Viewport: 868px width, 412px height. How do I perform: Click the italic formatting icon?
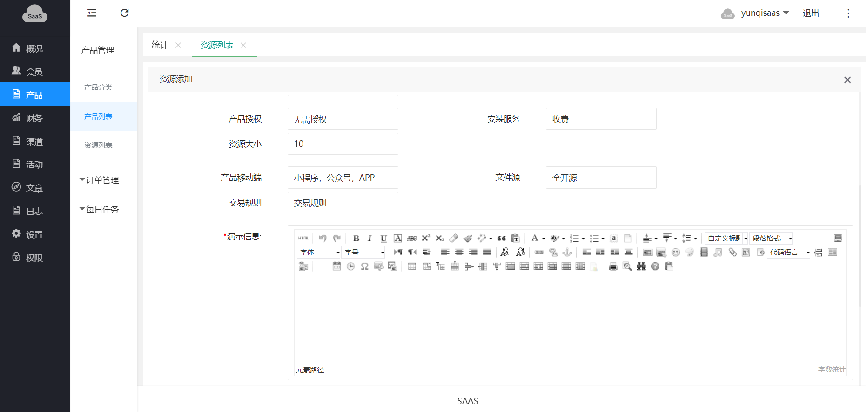[370, 239]
